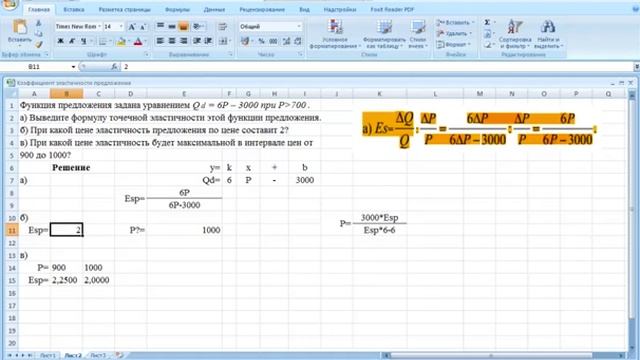Click the fill color bucket swatch

coord(120,41)
